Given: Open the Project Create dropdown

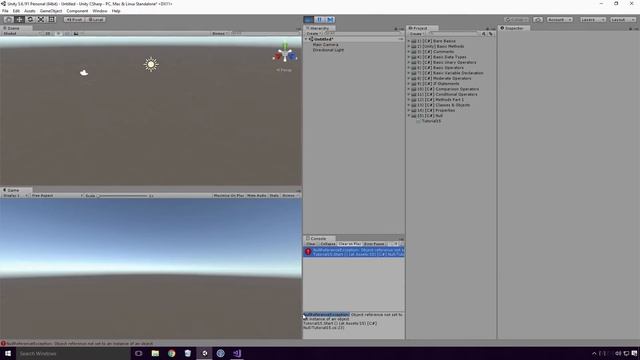Looking at the screenshot, I should coord(417,33).
